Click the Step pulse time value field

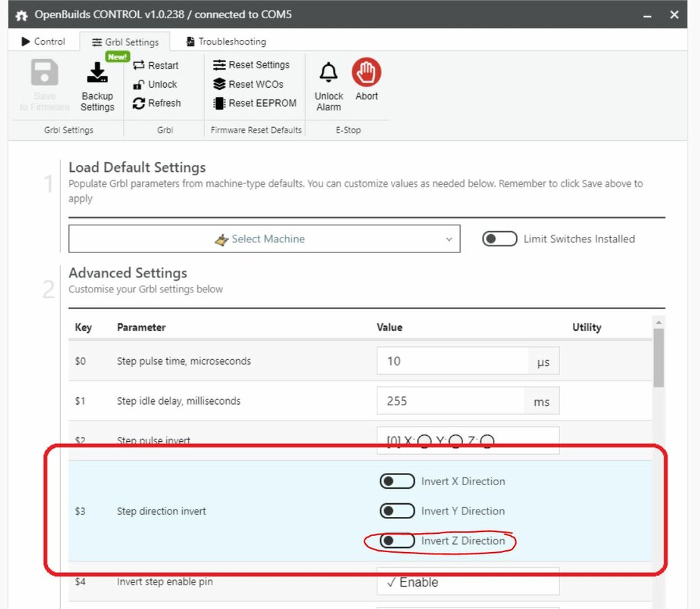coord(452,361)
